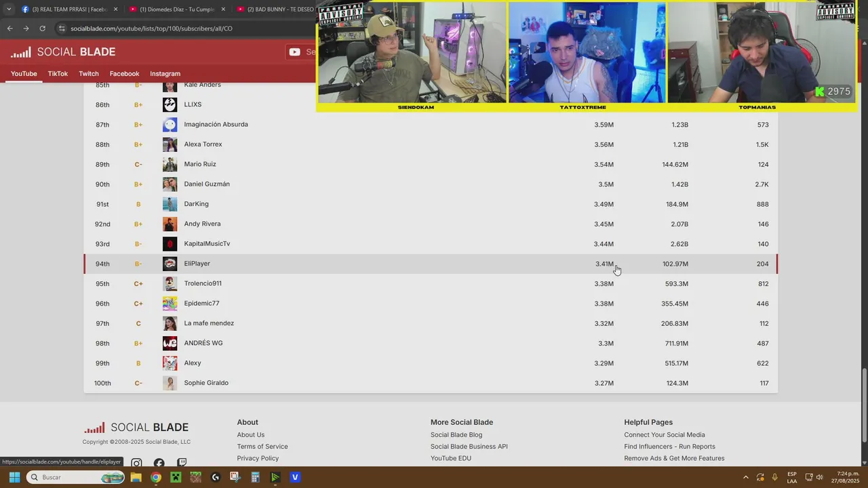Open the Privacy Policy footer link

(x=258, y=458)
